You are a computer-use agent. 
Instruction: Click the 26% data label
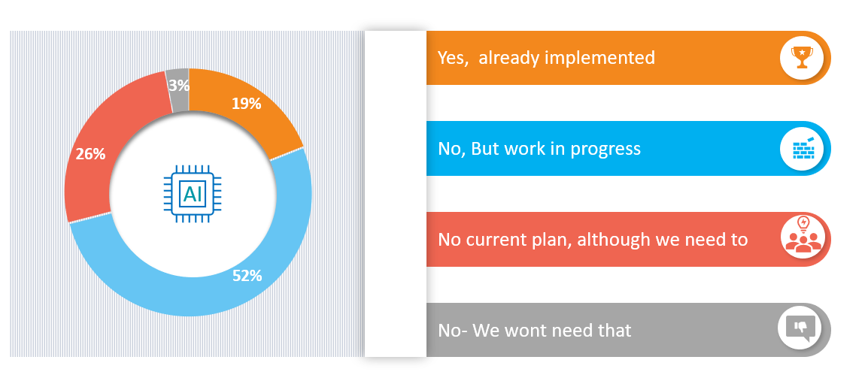pos(90,154)
